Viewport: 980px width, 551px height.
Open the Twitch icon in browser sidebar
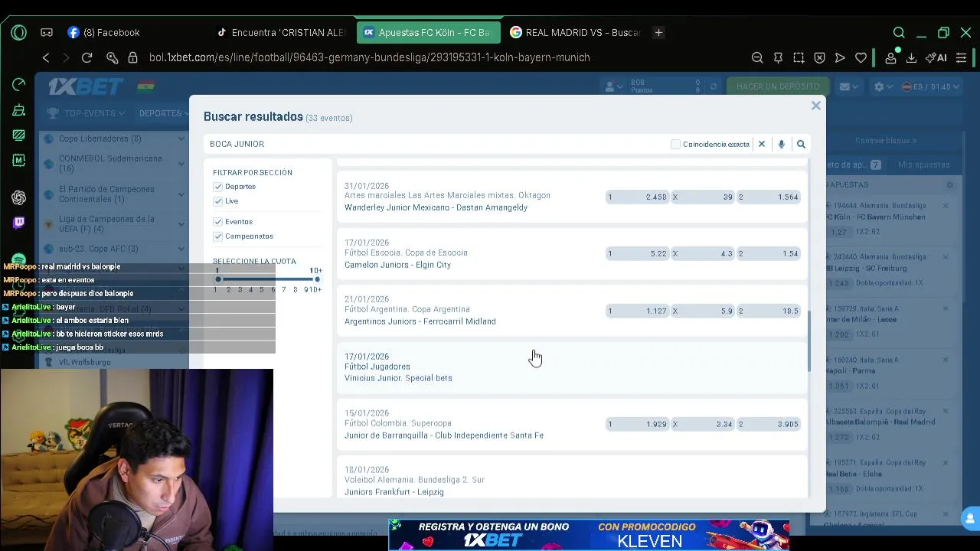pos(19,223)
